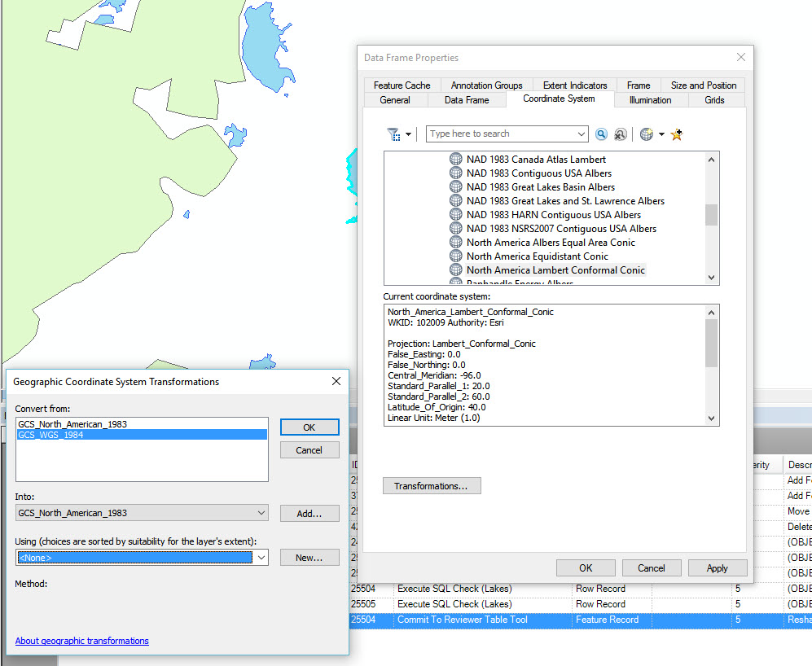The width and height of the screenshot is (812, 666).
Task: Select NAD 1983 Canada Atlas Lambert text
Action: 536,160
